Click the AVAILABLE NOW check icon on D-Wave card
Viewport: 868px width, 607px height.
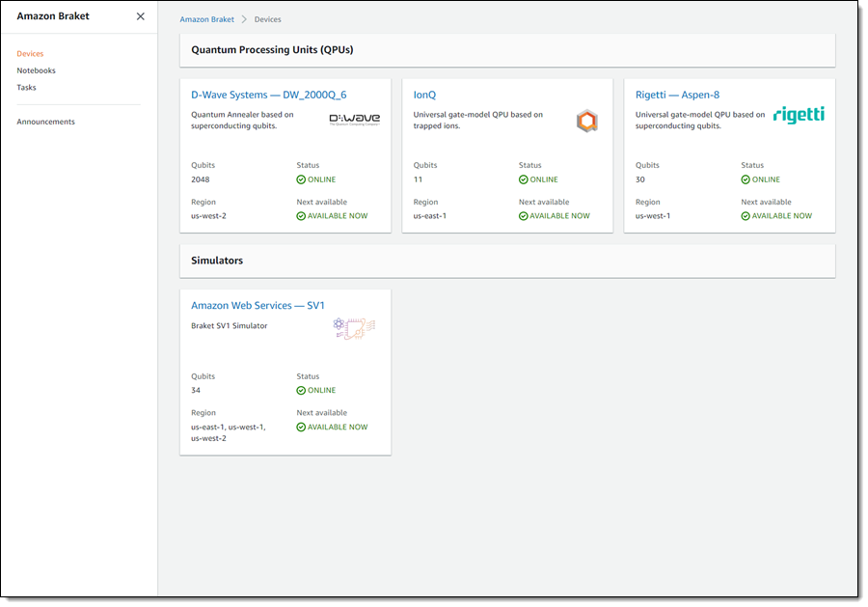(x=301, y=216)
